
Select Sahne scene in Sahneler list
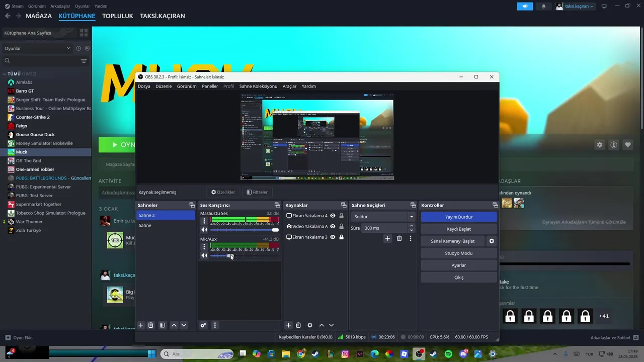tap(166, 225)
